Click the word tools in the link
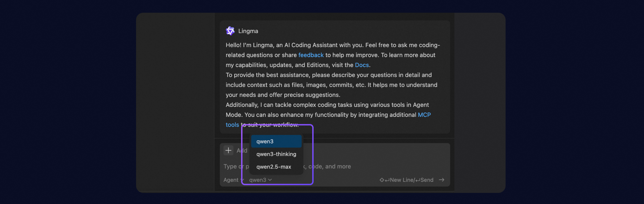Screen dimensions: 644x204 (232, 125)
